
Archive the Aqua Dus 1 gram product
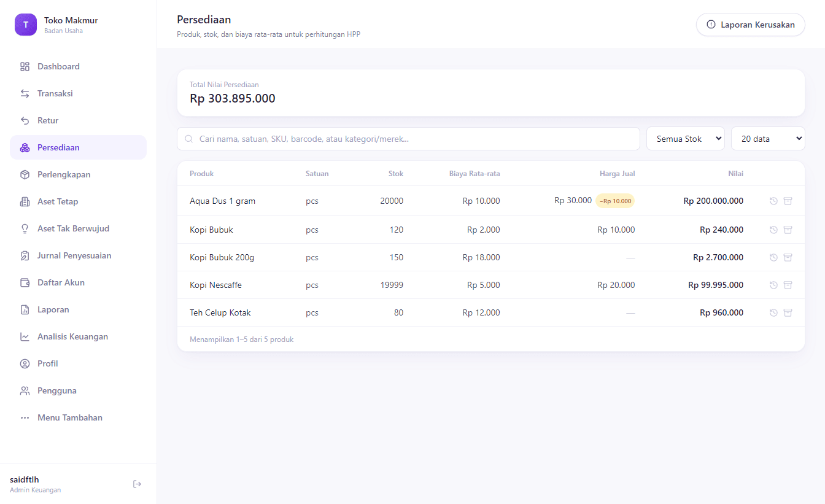(788, 201)
